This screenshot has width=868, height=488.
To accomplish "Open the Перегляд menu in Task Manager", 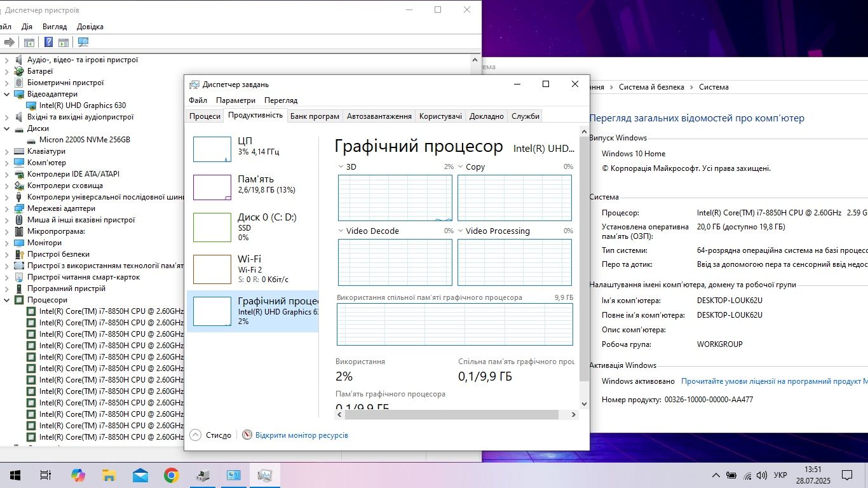I will coord(281,100).
